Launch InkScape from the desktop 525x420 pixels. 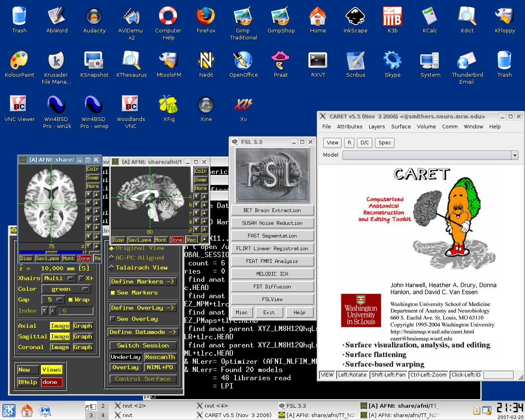355,20
